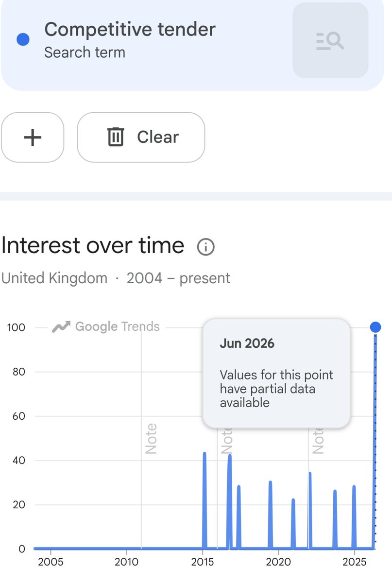
Task: Select the Jun 2026 data point
Action: (x=375, y=327)
